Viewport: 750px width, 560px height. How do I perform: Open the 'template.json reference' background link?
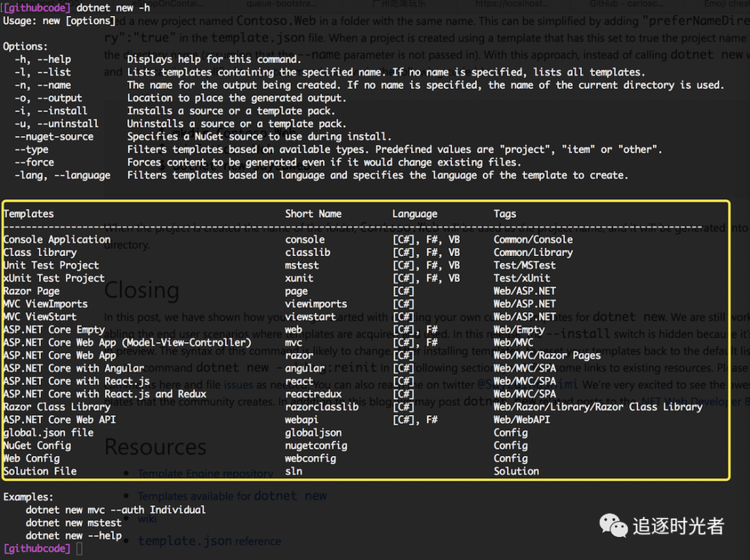(210, 541)
